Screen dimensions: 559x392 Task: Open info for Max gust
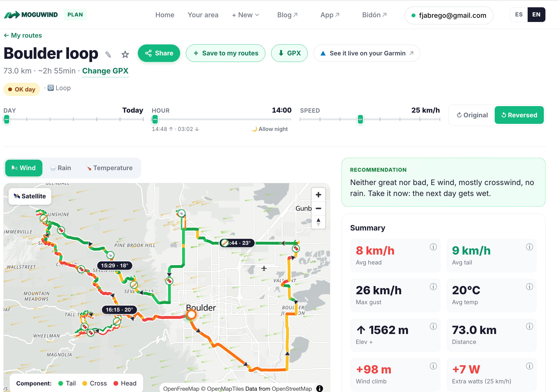(433, 287)
